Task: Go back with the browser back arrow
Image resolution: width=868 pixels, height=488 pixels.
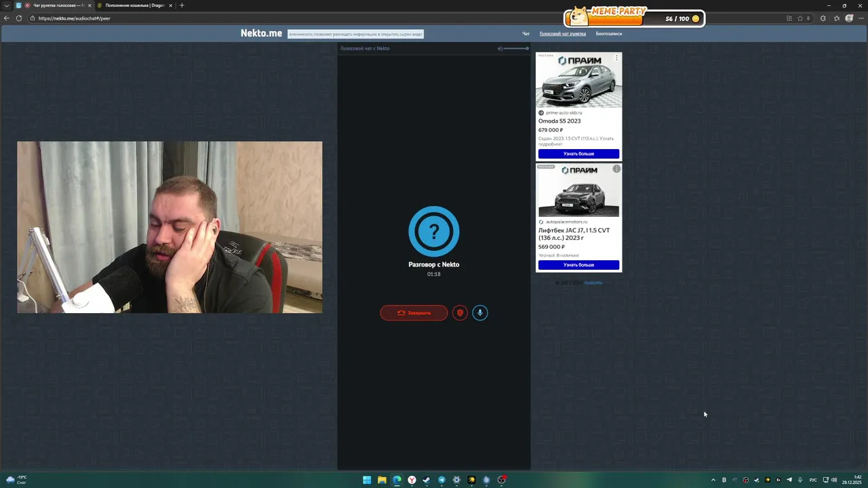Action: (7, 18)
